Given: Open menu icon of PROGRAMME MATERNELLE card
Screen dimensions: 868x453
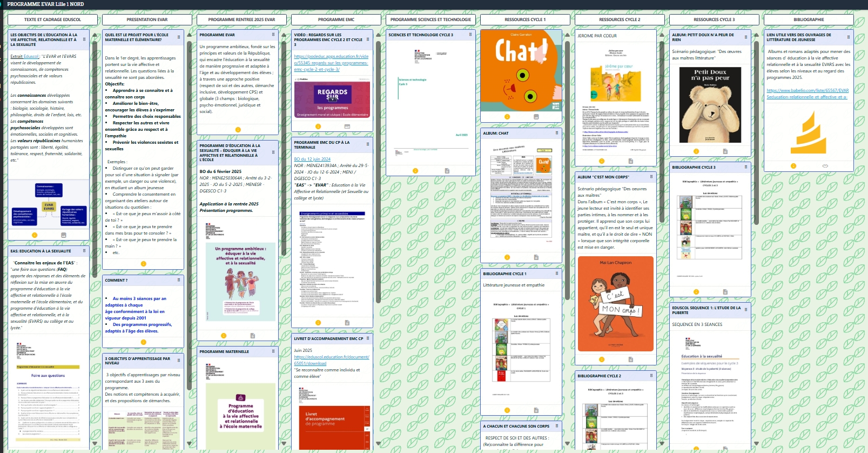Looking at the screenshot, I should [273, 351].
